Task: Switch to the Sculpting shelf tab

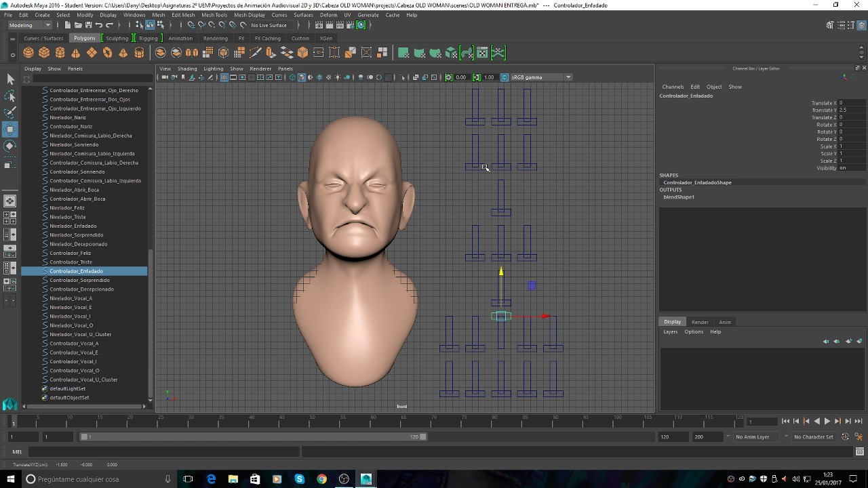Action: click(x=117, y=38)
